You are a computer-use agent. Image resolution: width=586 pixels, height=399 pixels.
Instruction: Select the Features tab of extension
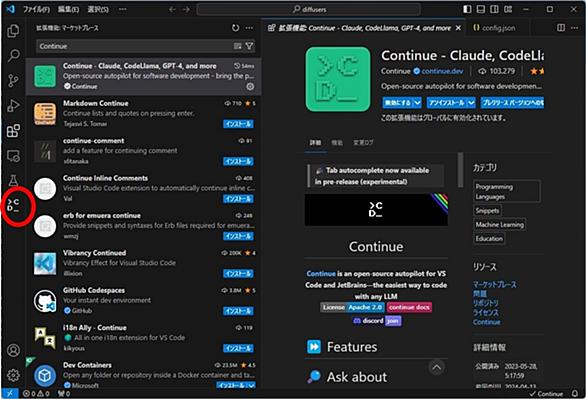click(337, 143)
